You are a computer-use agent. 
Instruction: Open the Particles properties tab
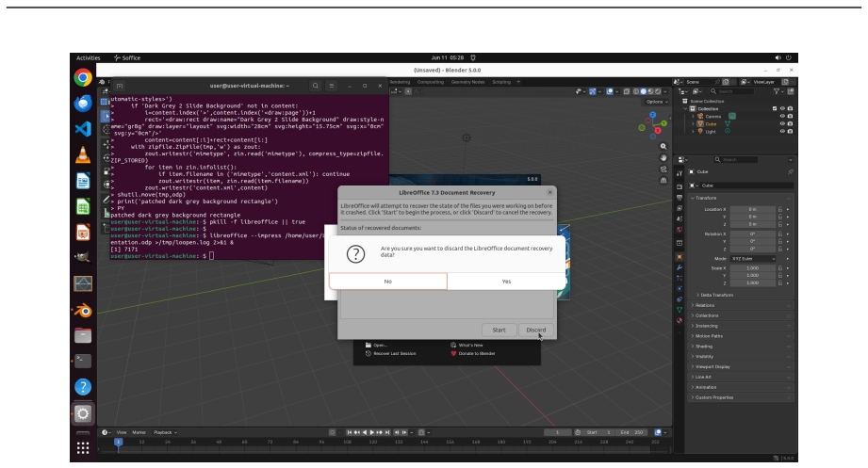click(680, 278)
